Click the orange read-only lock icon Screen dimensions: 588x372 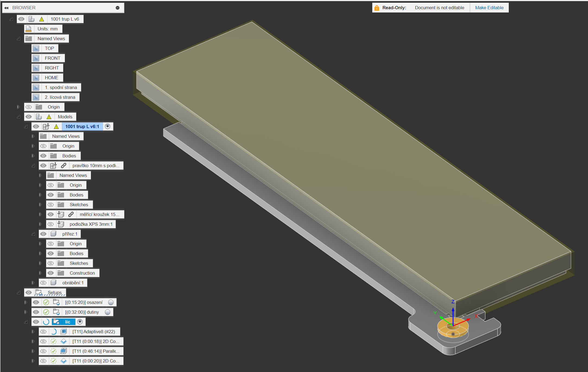coord(377,8)
